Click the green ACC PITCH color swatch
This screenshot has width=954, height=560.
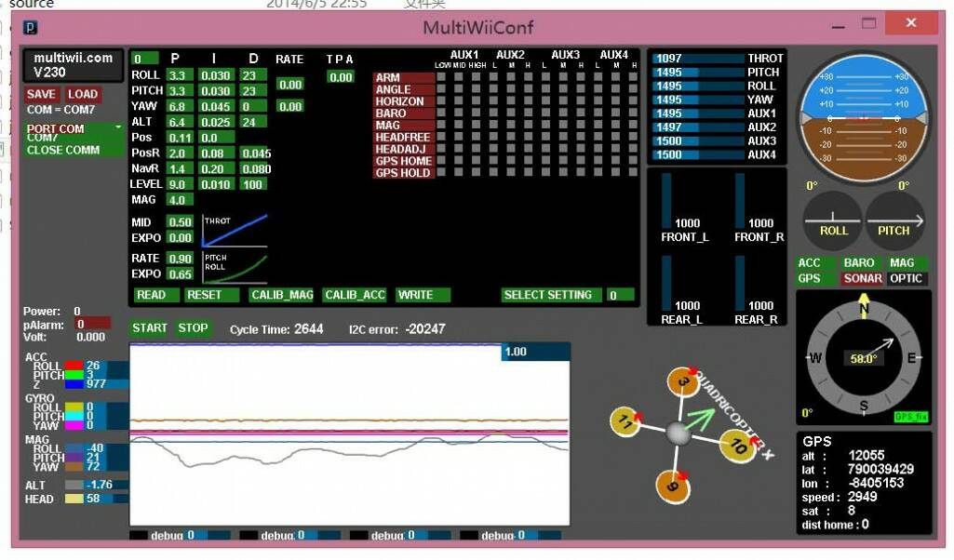click(74, 375)
